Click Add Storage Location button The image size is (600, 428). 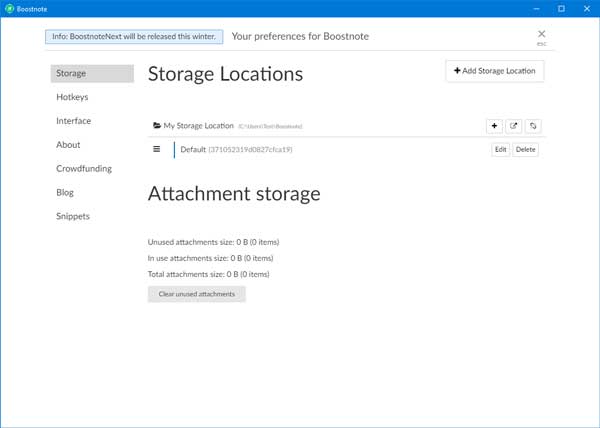(495, 71)
